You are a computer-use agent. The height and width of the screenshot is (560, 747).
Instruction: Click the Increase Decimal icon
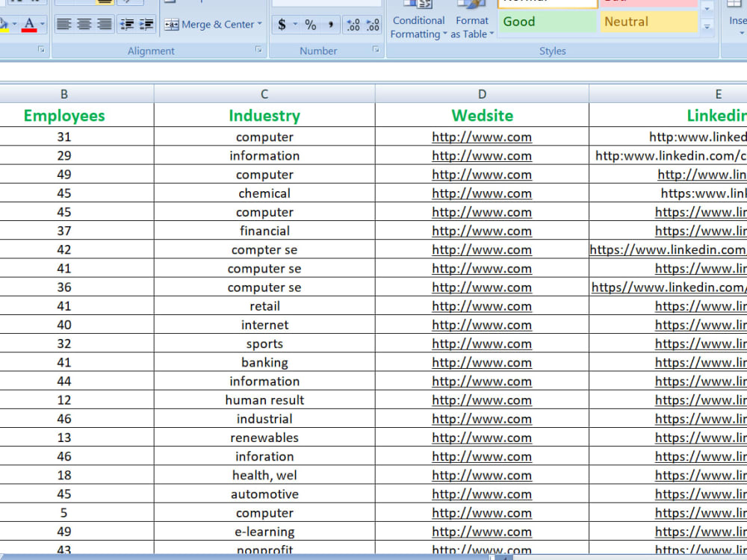pos(353,25)
